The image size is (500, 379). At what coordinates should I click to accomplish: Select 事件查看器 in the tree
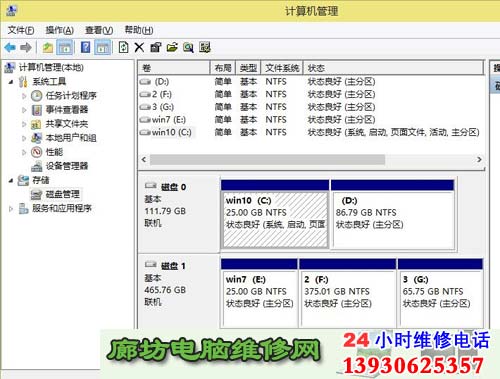tap(67, 110)
